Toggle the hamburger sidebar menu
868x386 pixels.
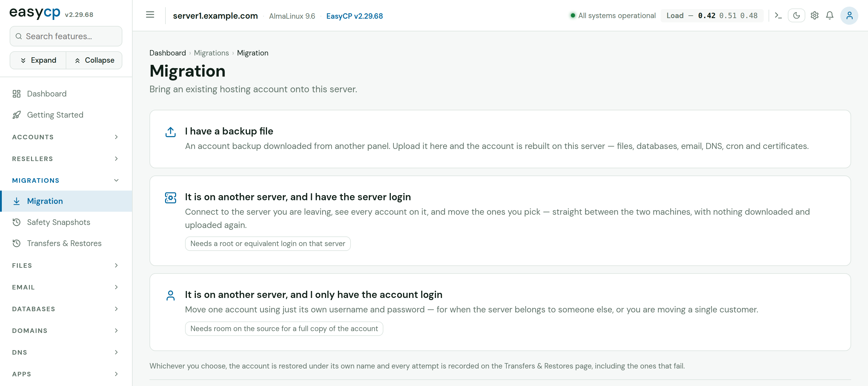[x=150, y=15]
